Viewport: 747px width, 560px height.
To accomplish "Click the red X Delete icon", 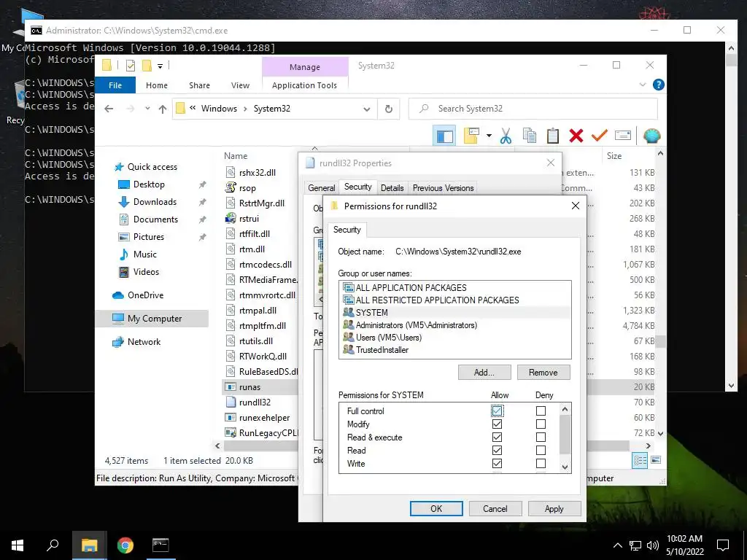I will [576, 136].
